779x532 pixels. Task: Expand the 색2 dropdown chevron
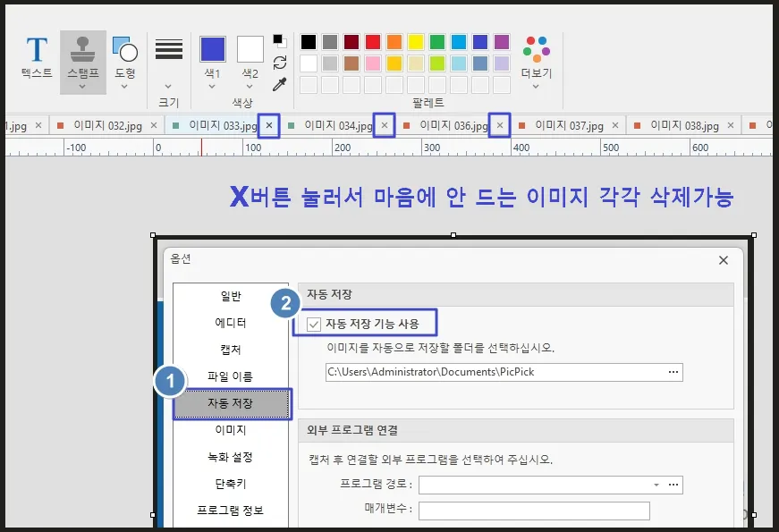click(x=250, y=87)
